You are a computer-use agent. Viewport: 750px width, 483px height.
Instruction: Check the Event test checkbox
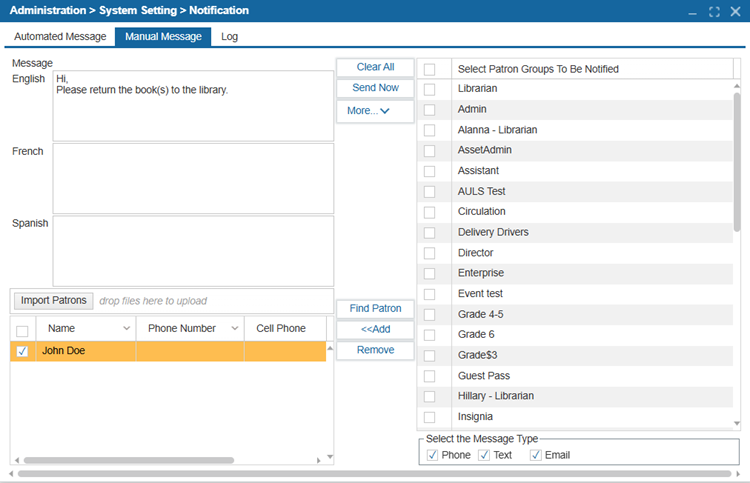pos(430,294)
